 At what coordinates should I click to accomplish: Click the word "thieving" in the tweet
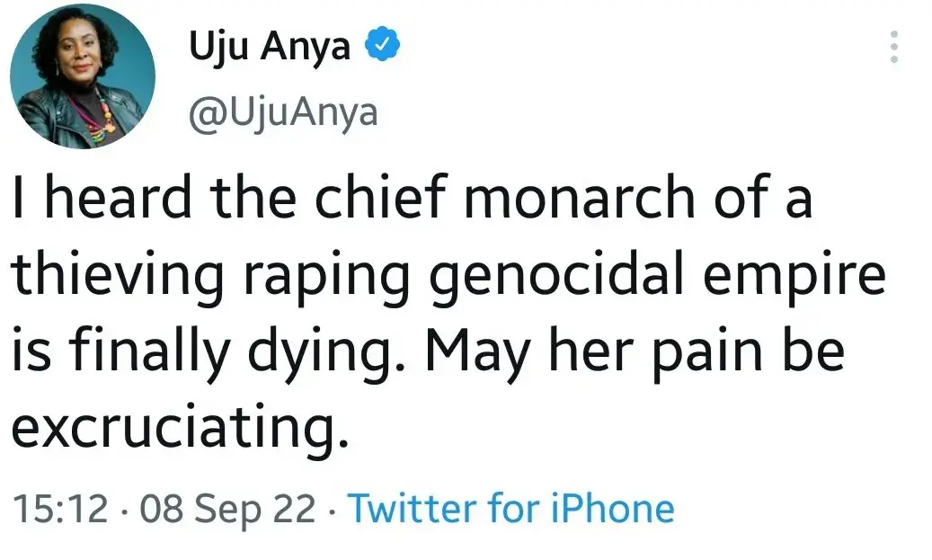(x=115, y=277)
